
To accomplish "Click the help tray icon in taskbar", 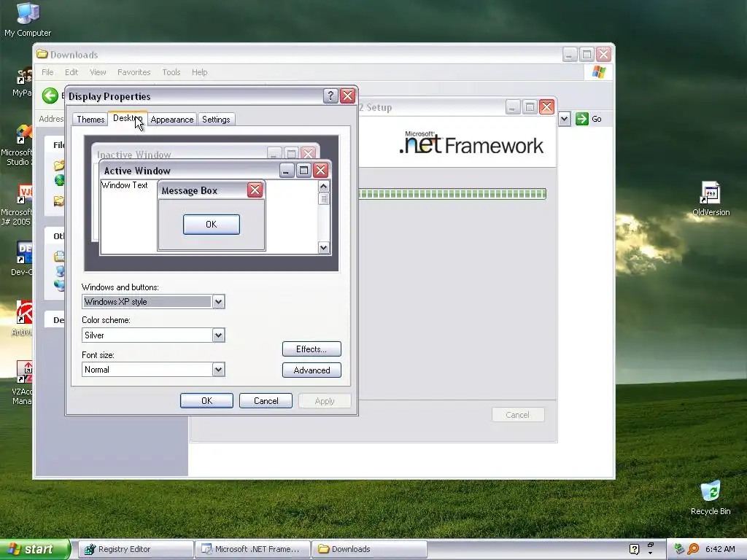I will 634,549.
